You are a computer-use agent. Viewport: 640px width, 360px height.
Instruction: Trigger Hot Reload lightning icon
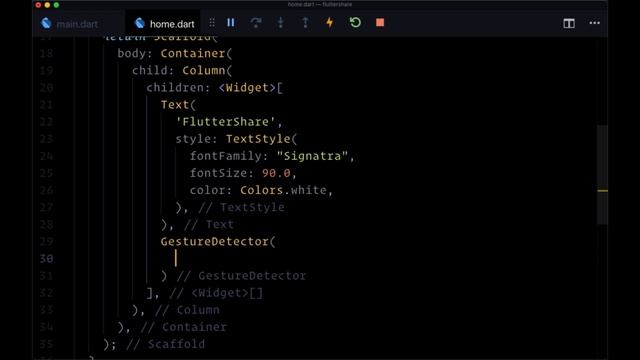[x=330, y=23]
